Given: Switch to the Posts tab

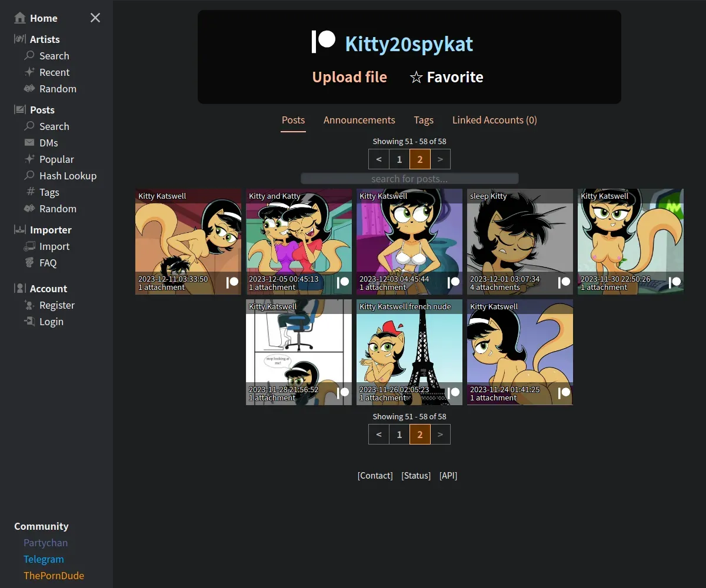Looking at the screenshot, I should point(293,120).
